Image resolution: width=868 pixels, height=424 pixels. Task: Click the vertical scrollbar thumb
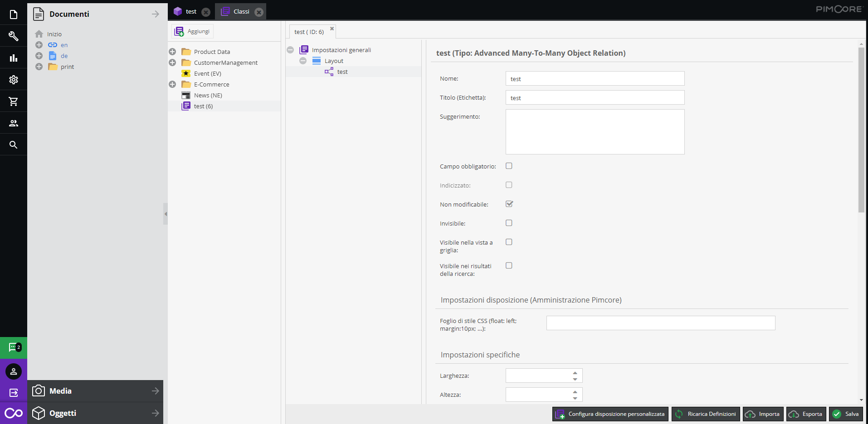[861, 130]
